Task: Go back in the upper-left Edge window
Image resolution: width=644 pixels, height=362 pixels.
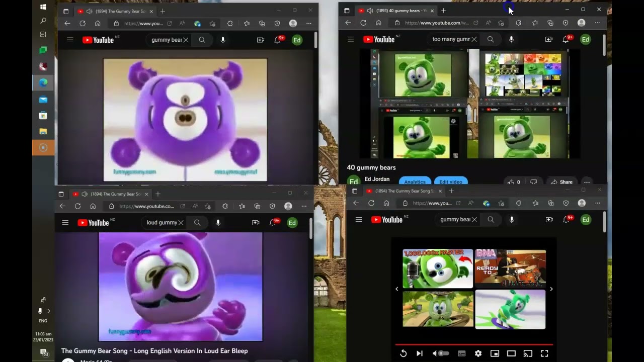Action: pos(67,23)
